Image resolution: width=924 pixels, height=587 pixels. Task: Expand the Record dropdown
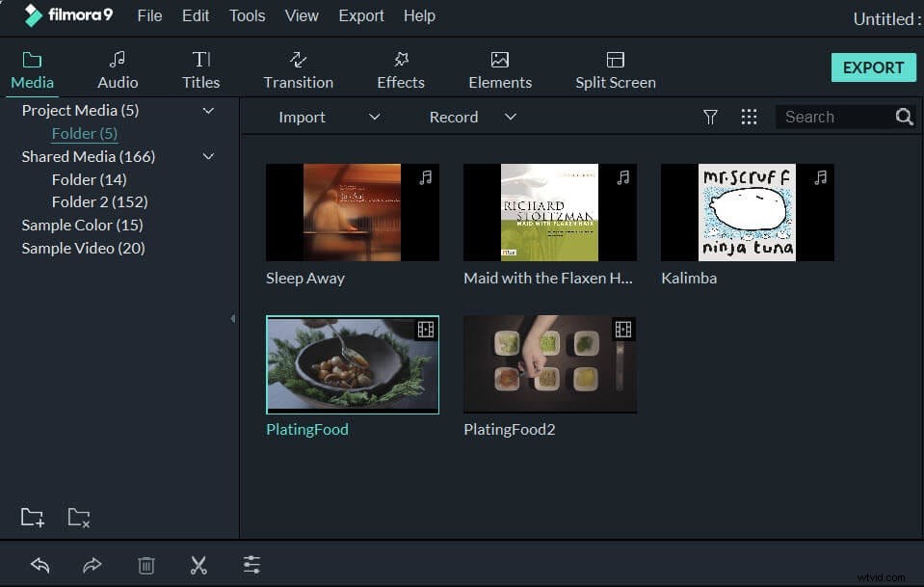(510, 117)
